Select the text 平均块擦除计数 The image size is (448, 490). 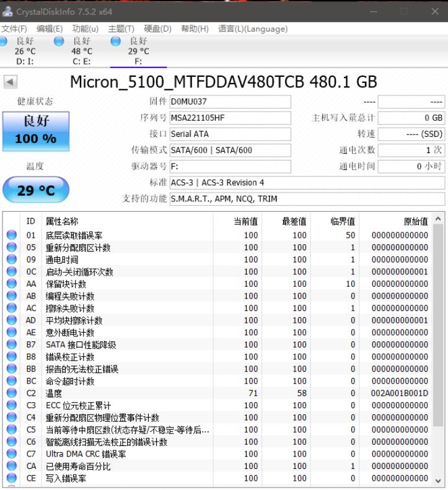[x=74, y=321]
